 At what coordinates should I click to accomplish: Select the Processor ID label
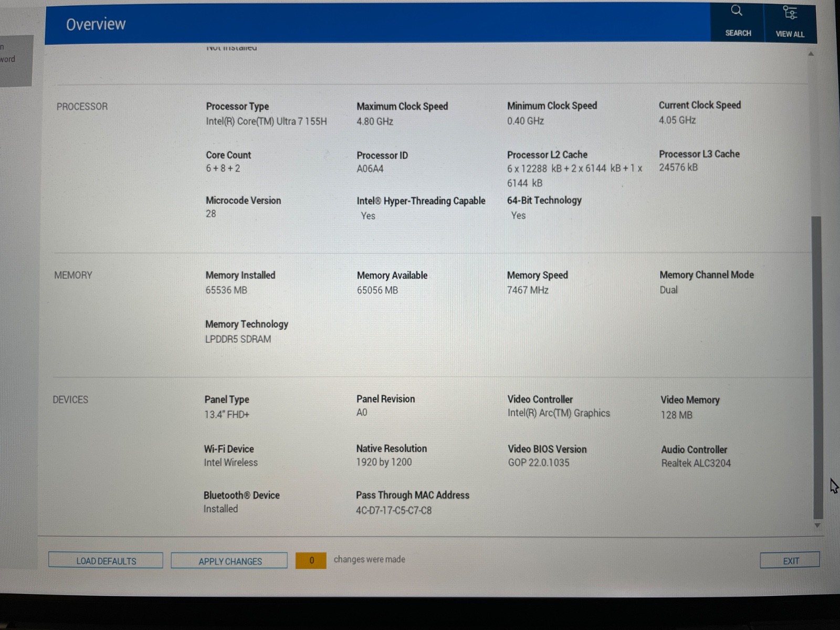(x=382, y=155)
